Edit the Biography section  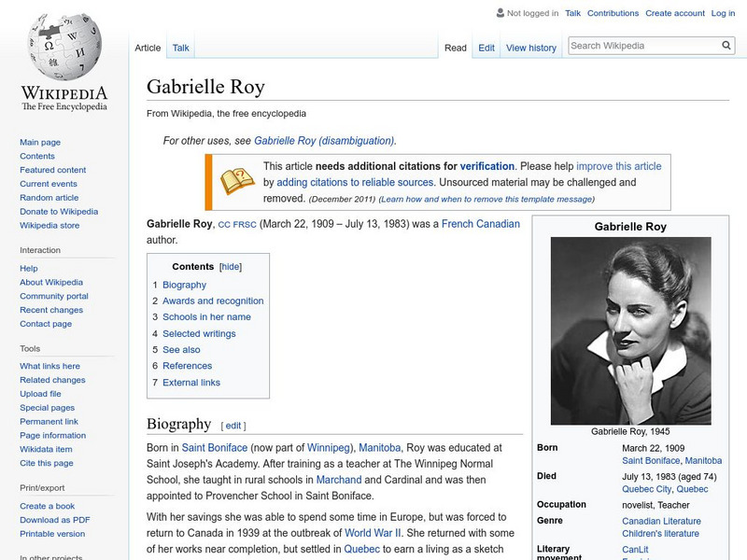point(233,426)
